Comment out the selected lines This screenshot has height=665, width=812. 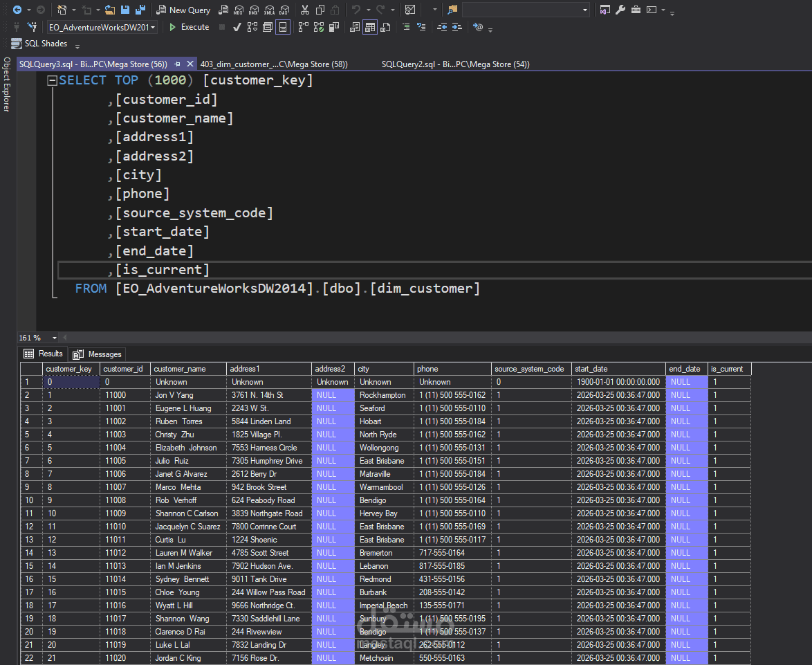click(405, 27)
